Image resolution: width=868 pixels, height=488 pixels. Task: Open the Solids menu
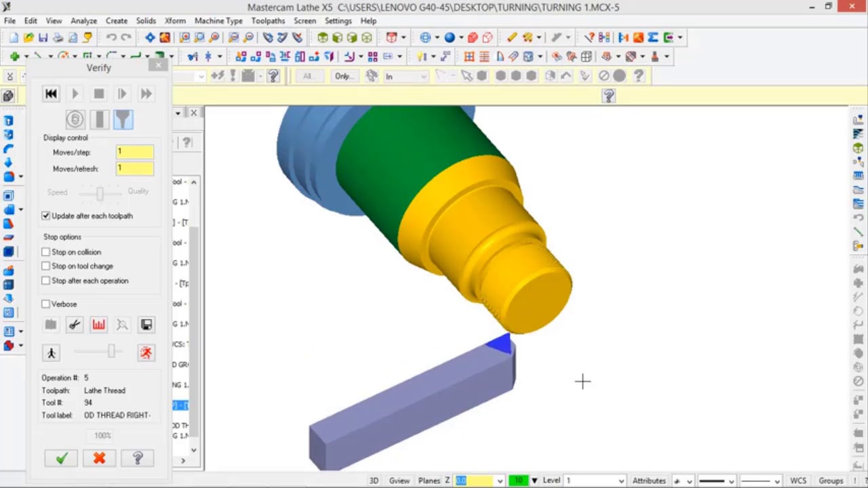pyautogui.click(x=146, y=21)
